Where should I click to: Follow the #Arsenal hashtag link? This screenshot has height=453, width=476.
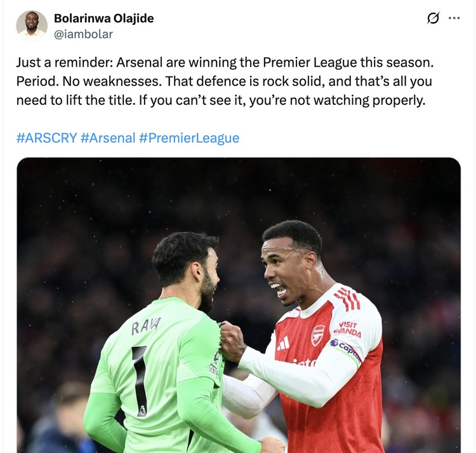point(108,138)
